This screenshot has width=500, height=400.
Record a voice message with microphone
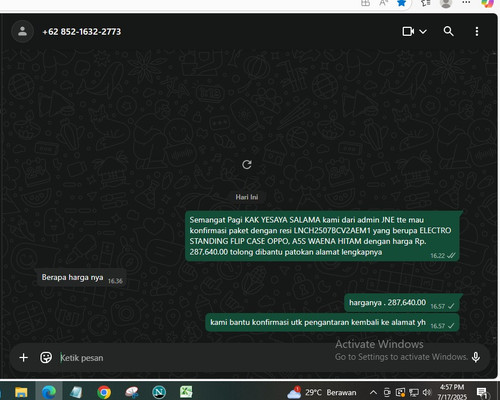coord(476,357)
